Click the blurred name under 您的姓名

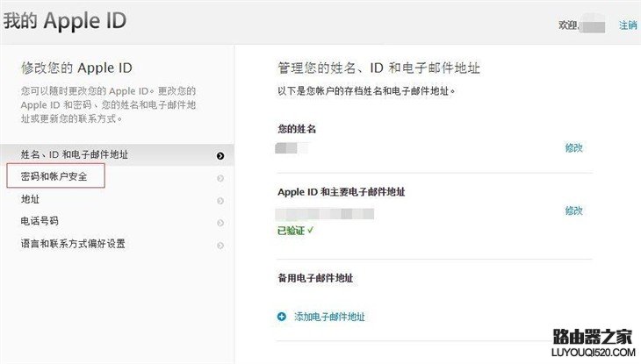(292, 149)
